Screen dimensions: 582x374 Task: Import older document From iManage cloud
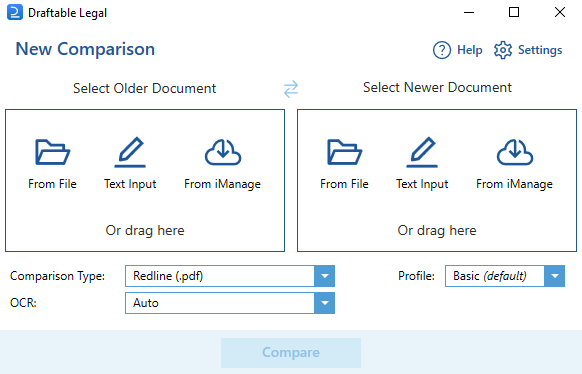point(223,152)
